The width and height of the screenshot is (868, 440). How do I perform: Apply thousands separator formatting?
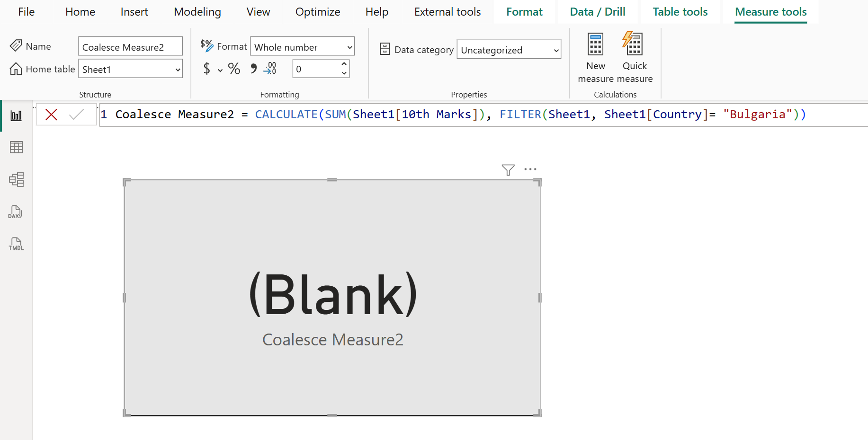click(x=254, y=69)
